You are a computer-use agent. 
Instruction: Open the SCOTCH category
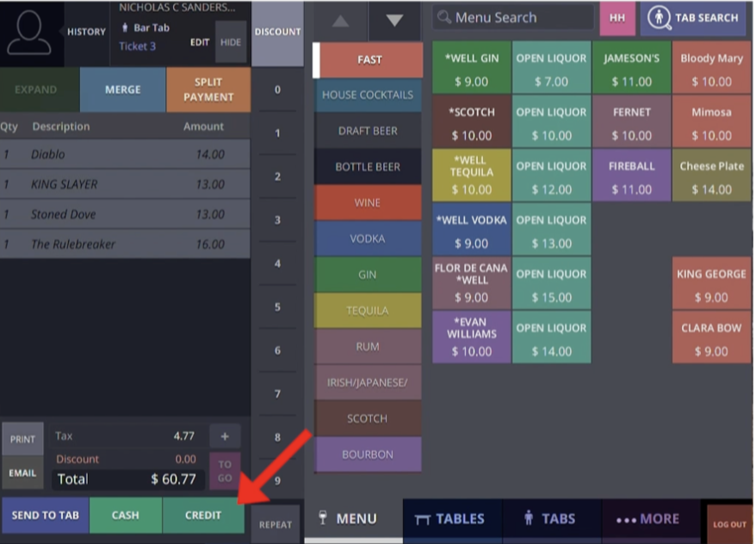[x=368, y=418]
